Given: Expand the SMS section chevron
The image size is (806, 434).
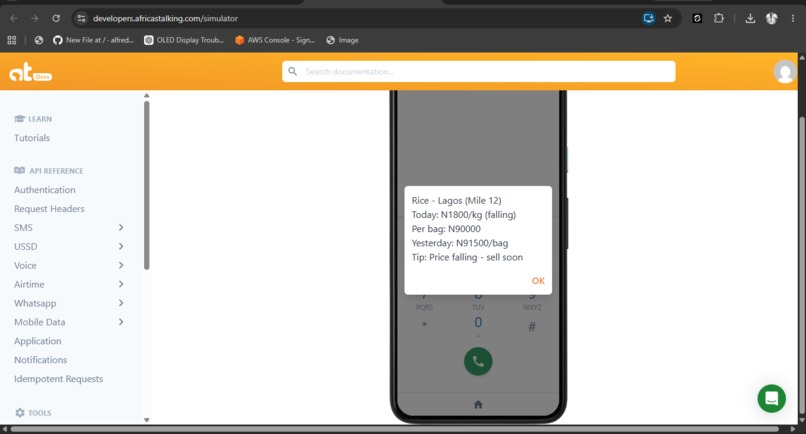Looking at the screenshot, I should coord(121,227).
